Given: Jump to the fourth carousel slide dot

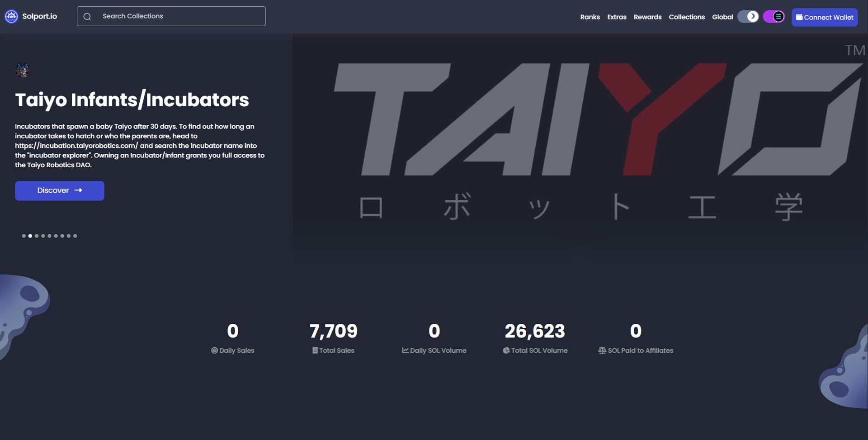Looking at the screenshot, I should coord(43,236).
